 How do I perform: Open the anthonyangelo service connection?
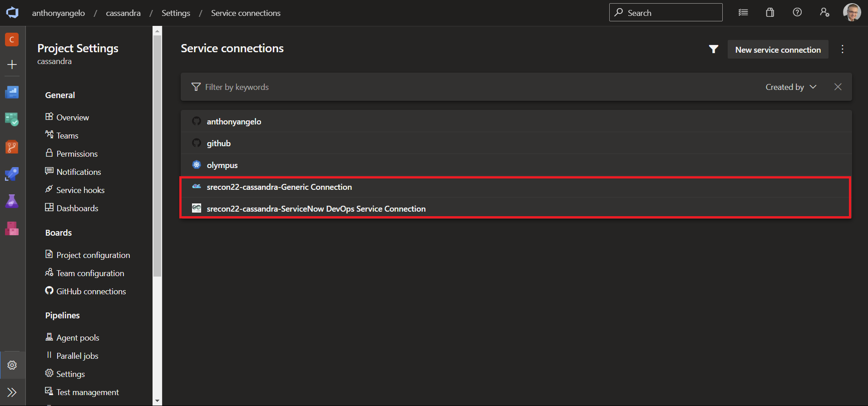pos(516,121)
